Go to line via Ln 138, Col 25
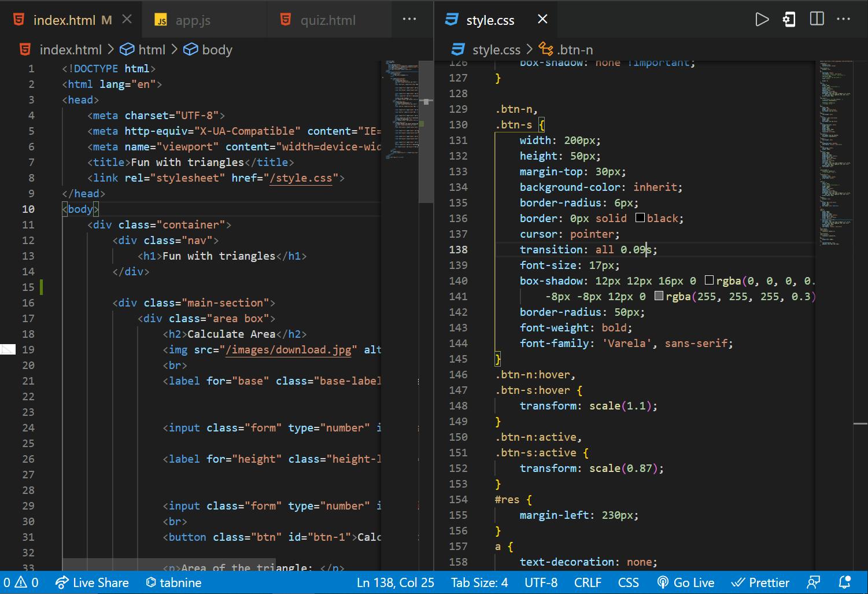This screenshot has width=868, height=594. (395, 582)
